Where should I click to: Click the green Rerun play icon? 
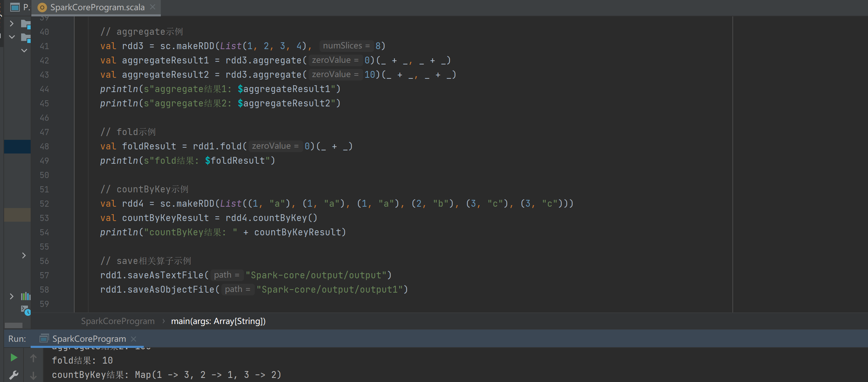pyautogui.click(x=14, y=357)
